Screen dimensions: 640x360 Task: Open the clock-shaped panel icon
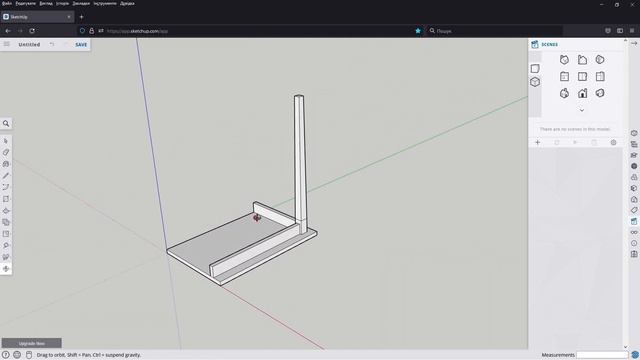point(634,243)
